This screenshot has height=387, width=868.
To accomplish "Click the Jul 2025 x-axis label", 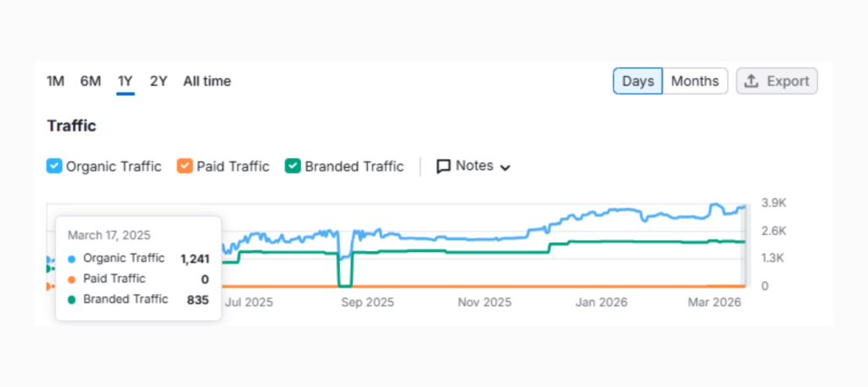I will 249,302.
